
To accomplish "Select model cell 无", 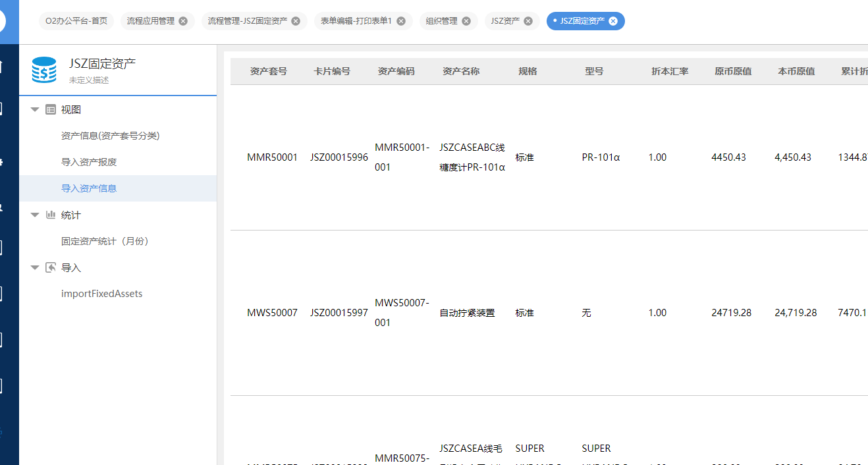I will tap(586, 313).
